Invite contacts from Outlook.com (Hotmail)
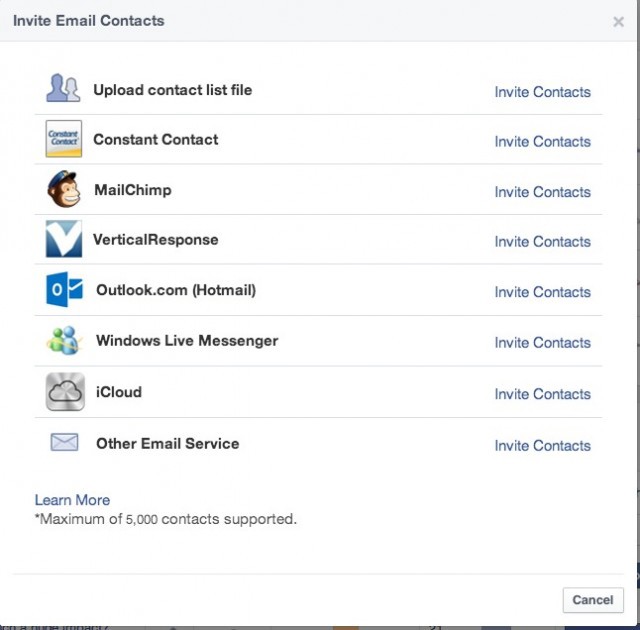Image resolution: width=640 pixels, height=630 pixels. click(542, 292)
